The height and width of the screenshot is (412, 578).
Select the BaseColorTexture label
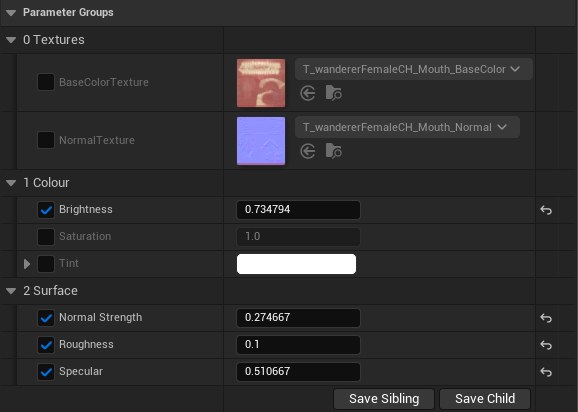[104, 82]
